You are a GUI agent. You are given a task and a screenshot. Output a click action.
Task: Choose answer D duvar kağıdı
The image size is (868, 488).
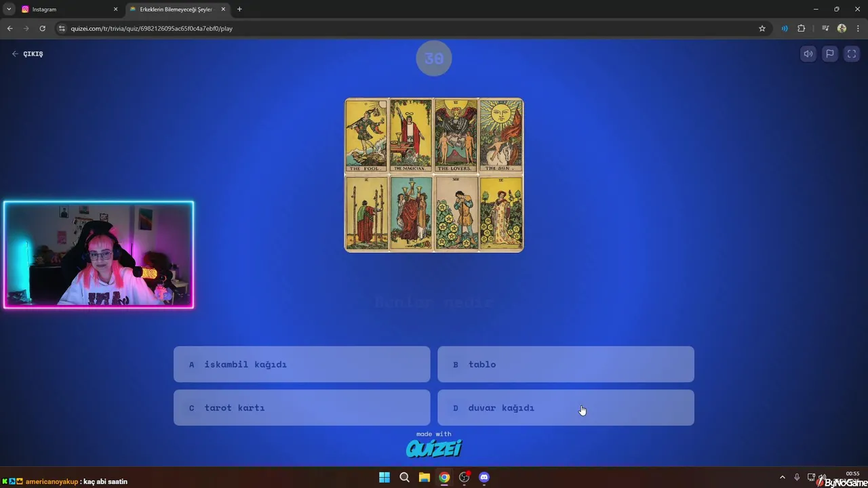pyautogui.click(x=566, y=408)
